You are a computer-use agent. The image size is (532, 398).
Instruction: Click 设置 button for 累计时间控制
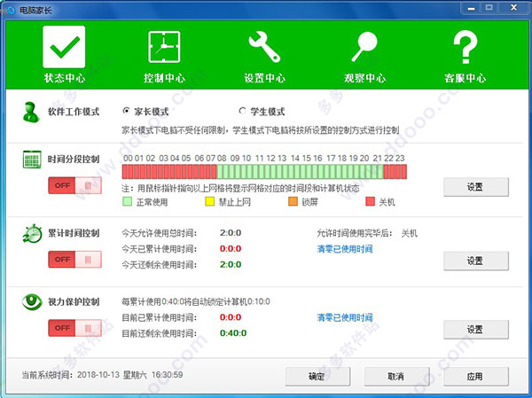(x=473, y=261)
